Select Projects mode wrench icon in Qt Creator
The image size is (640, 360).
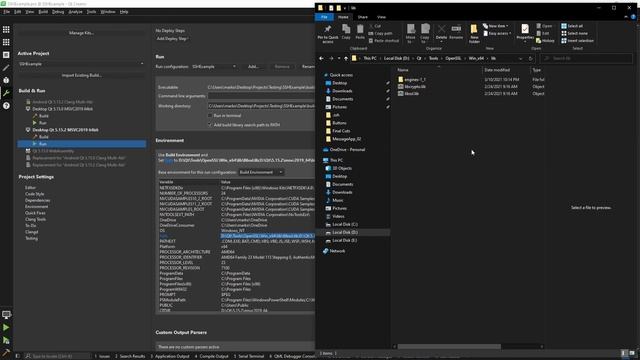(x=6, y=93)
